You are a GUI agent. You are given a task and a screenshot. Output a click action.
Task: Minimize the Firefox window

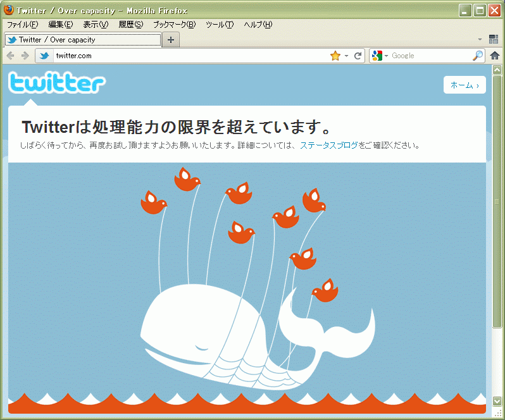coord(465,11)
